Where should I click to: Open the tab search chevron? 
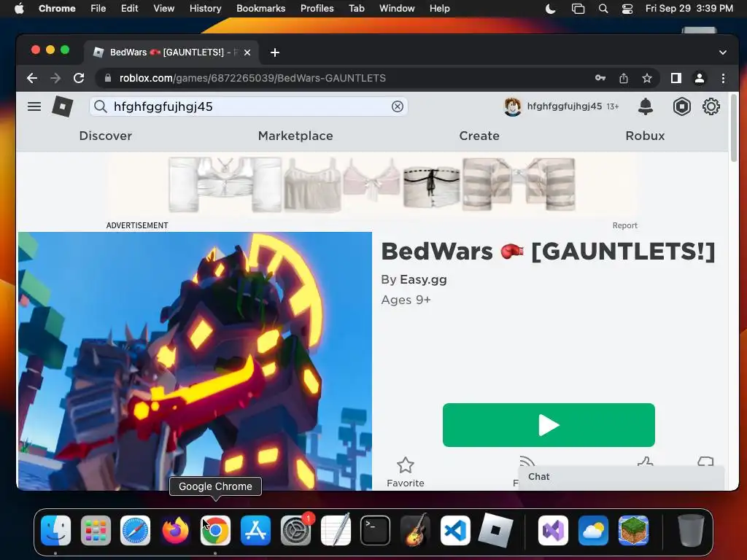[x=723, y=52]
